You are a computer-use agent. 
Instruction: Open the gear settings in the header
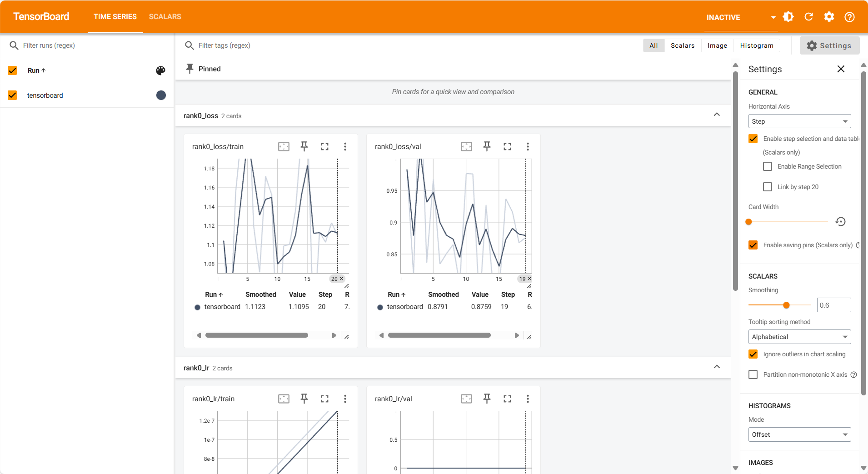[x=829, y=17]
